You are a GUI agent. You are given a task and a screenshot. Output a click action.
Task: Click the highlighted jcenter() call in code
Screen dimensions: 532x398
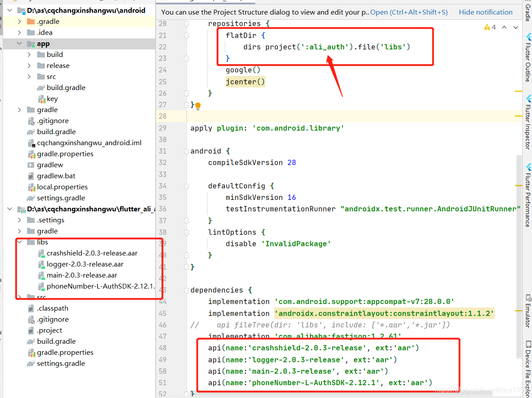pos(246,82)
